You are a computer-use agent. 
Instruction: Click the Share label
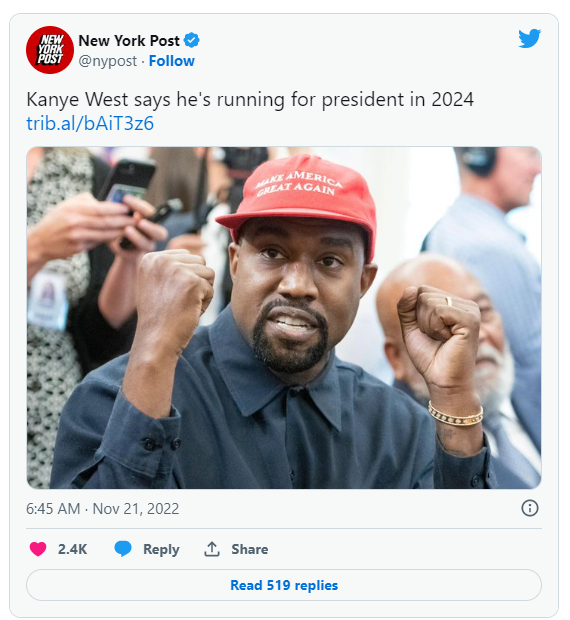coord(250,549)
